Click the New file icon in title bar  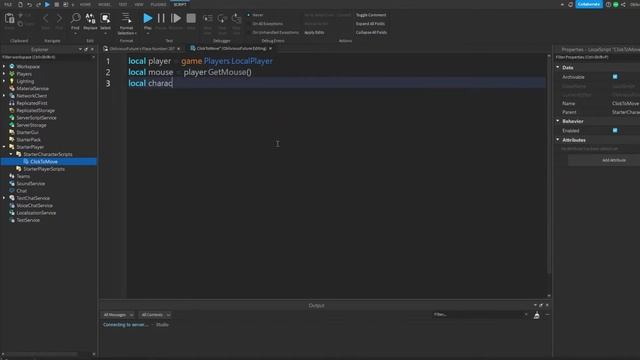[x=20, y=4]
